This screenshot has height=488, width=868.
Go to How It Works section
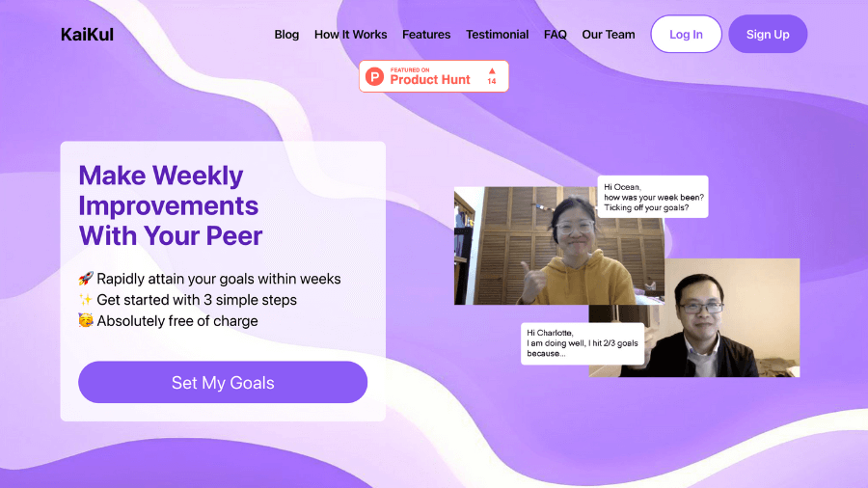point(350,35)
